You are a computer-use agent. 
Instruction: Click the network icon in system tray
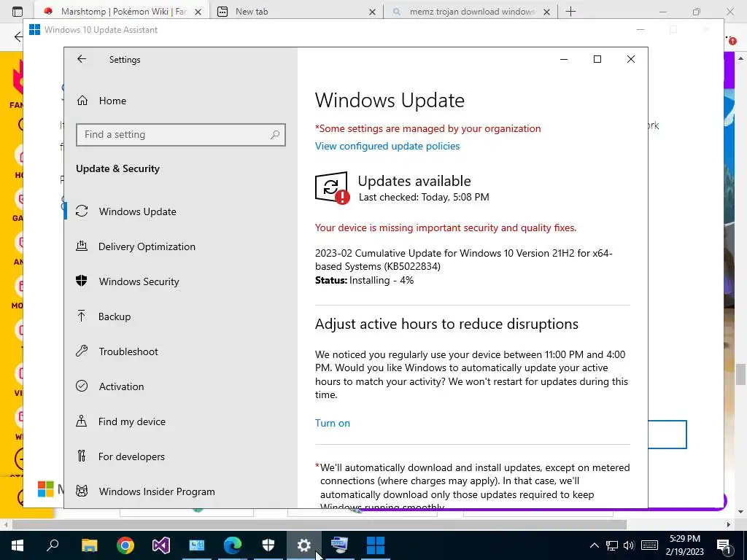coord(612,545)
